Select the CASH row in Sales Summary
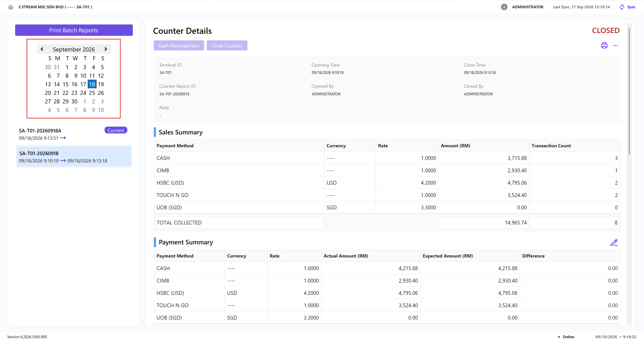Viewport: 644px width, 341px height. [x=387, y=158]
